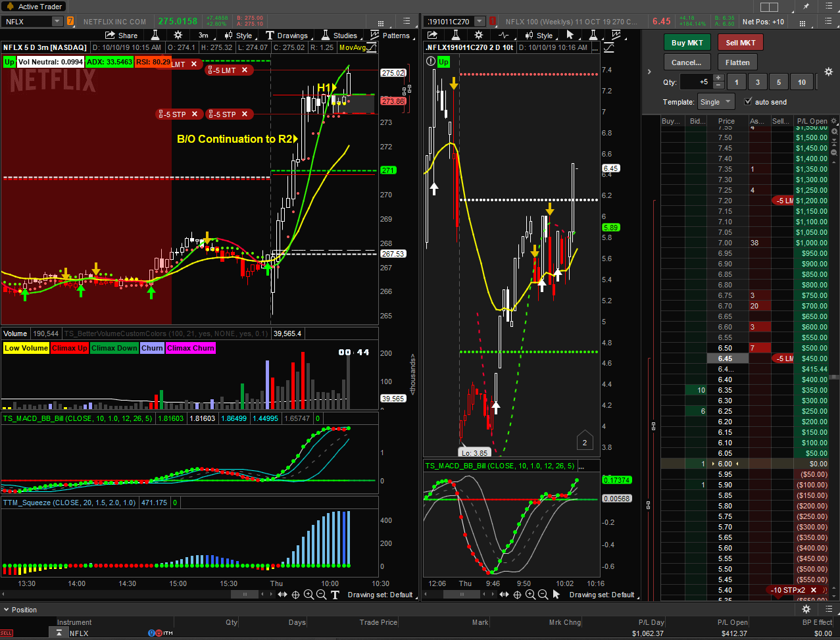Expand the panel with the arrow beside Cancel
Image resolution: width=840 pixels, height=640 pixels.
tap(649, 72)
